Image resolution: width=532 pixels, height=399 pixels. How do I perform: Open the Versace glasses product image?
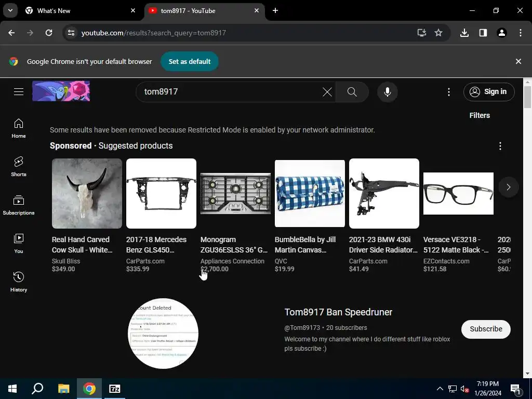coord(458,193)
